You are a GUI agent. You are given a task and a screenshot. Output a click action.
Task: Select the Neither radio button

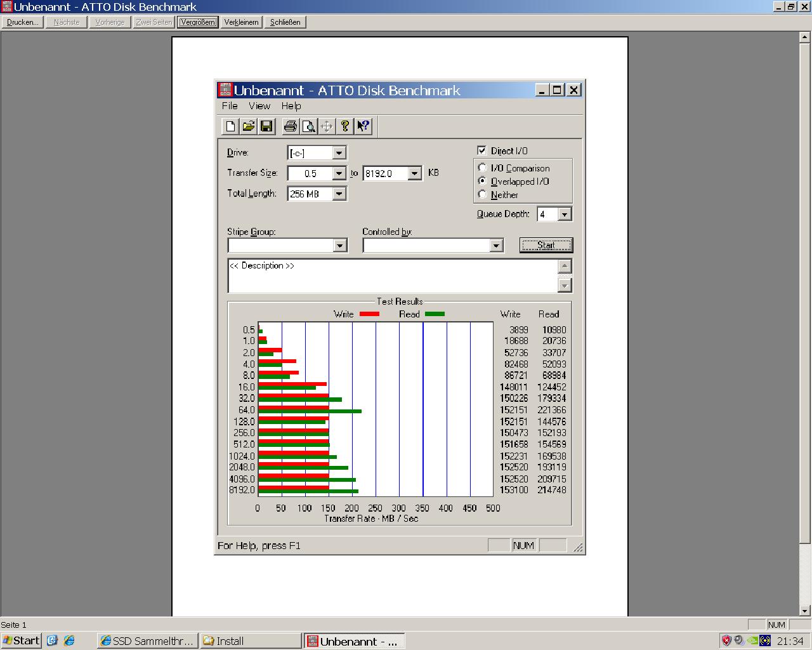483,194
